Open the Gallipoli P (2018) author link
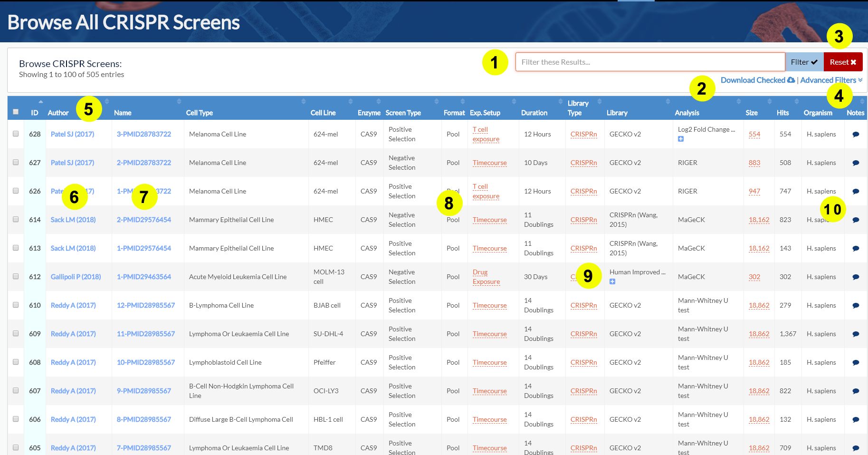This screenshot has height=455, width=868. click(x=76, y=277)
